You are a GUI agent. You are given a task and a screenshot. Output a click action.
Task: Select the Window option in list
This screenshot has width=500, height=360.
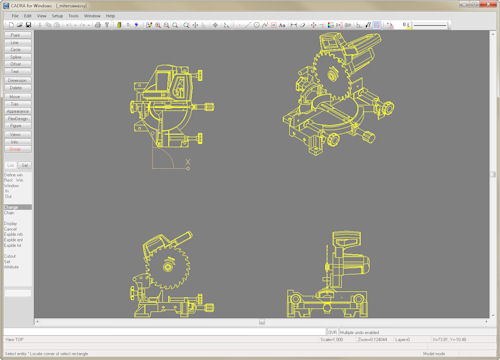pyautogui.click(x=12, y=186)
